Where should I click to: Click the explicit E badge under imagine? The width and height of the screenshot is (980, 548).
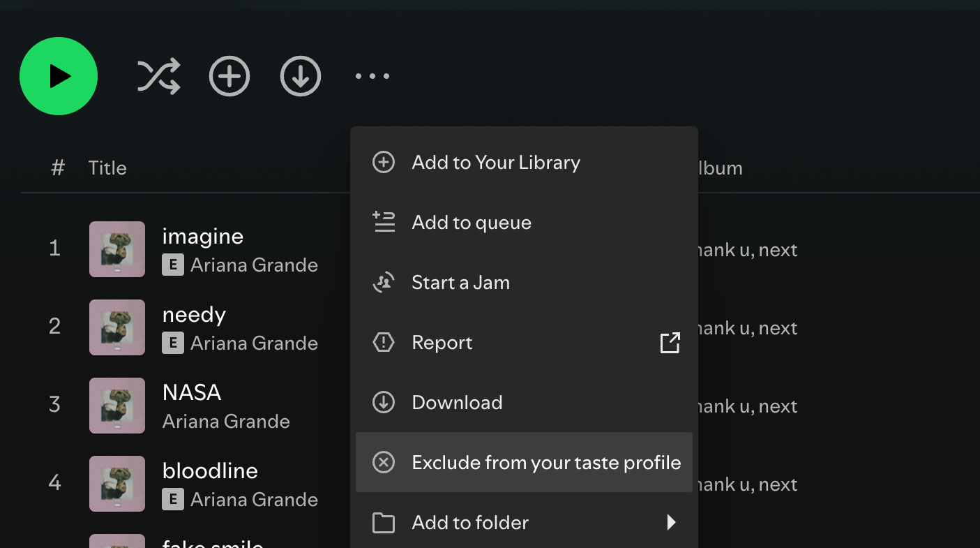(x=173, y=265)
